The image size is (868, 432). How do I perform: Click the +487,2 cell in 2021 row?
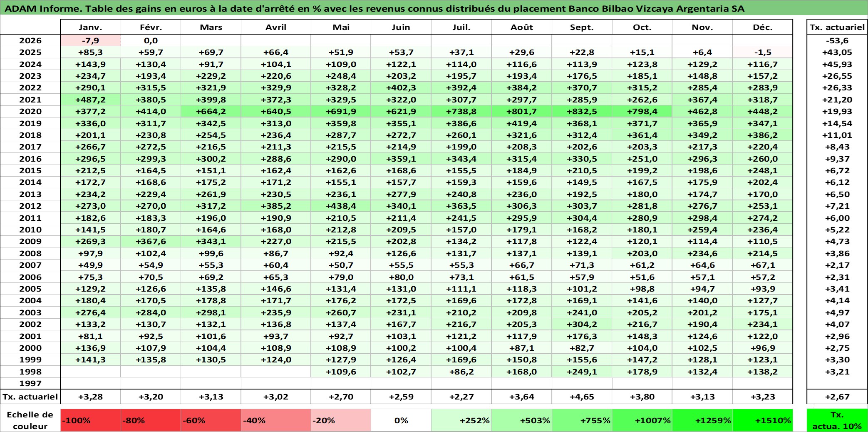click(x=91, y=100)
